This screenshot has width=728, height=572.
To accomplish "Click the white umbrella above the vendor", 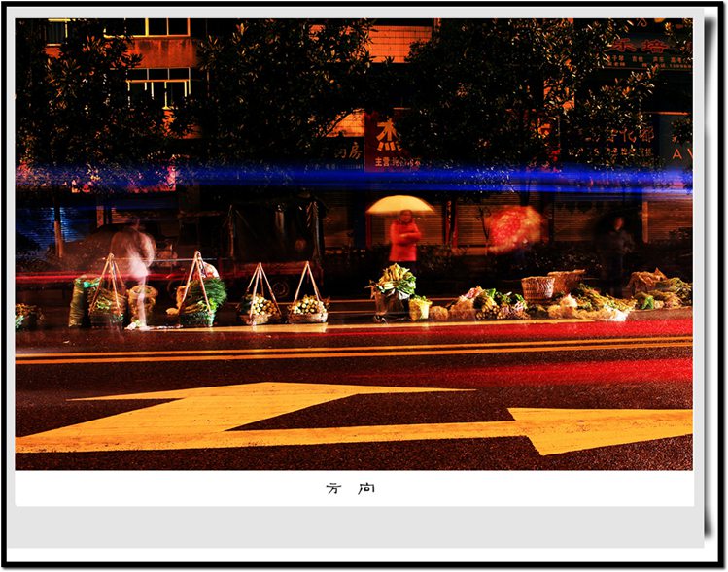I will (x=399, y=204).
